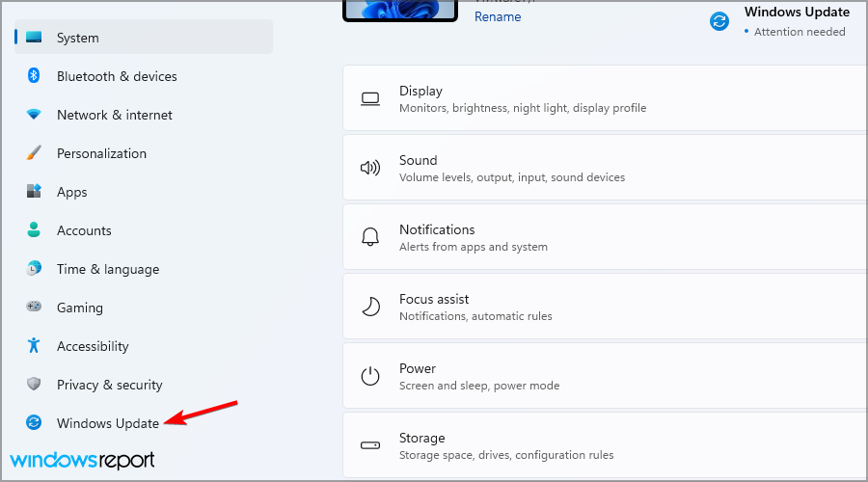Open the Display settings card
868x482 pixels.
tap(605, 98)
